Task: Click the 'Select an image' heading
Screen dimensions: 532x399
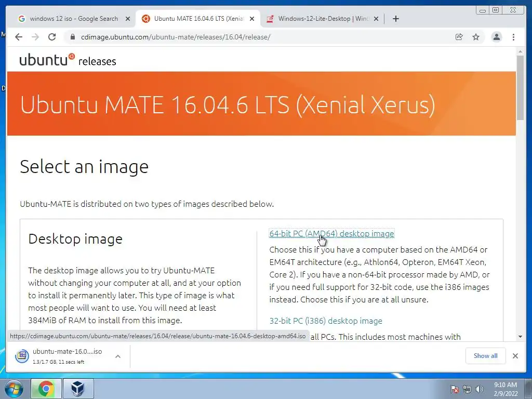Action: tap(84, 167)
